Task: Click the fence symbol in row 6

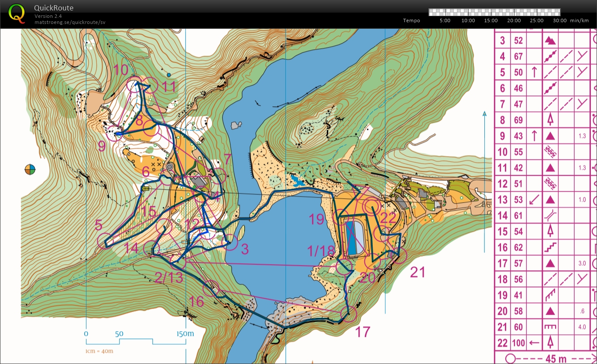Action: 550,88
